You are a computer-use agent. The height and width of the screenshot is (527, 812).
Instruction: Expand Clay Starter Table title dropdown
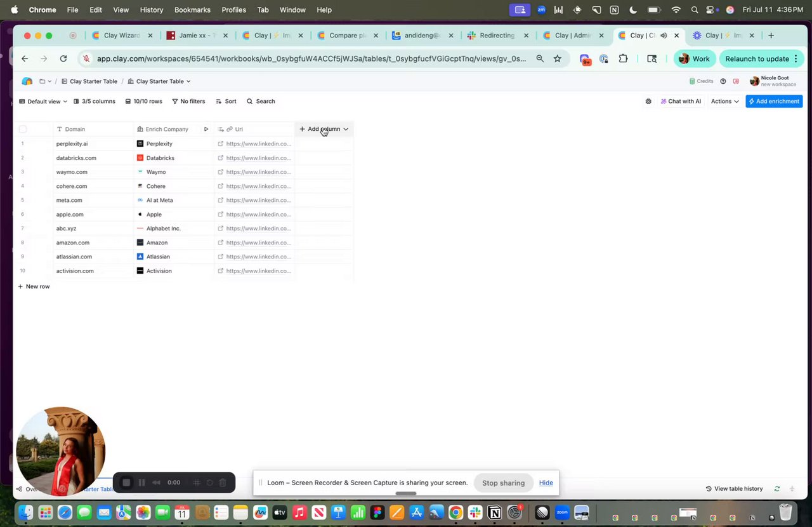tap(159, 81)
